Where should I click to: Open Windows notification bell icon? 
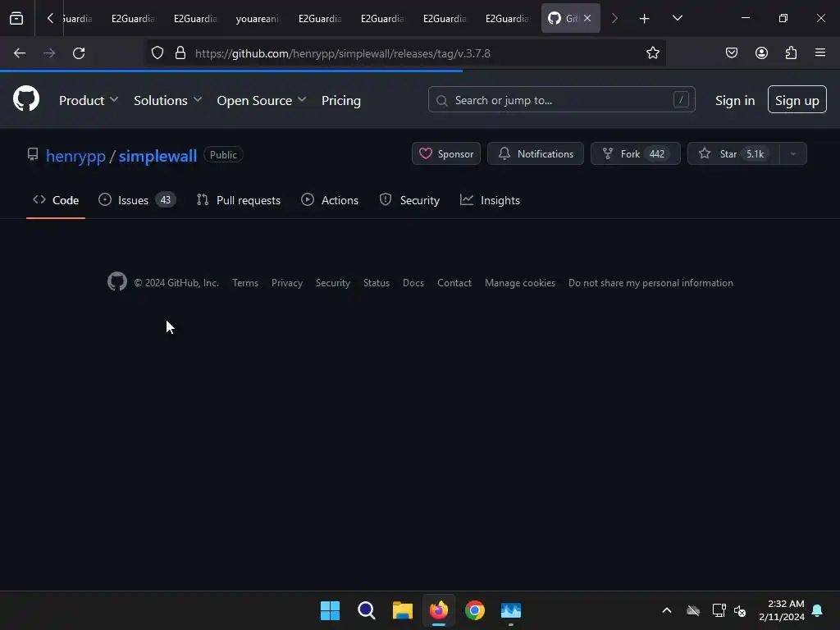pos(818,610)
